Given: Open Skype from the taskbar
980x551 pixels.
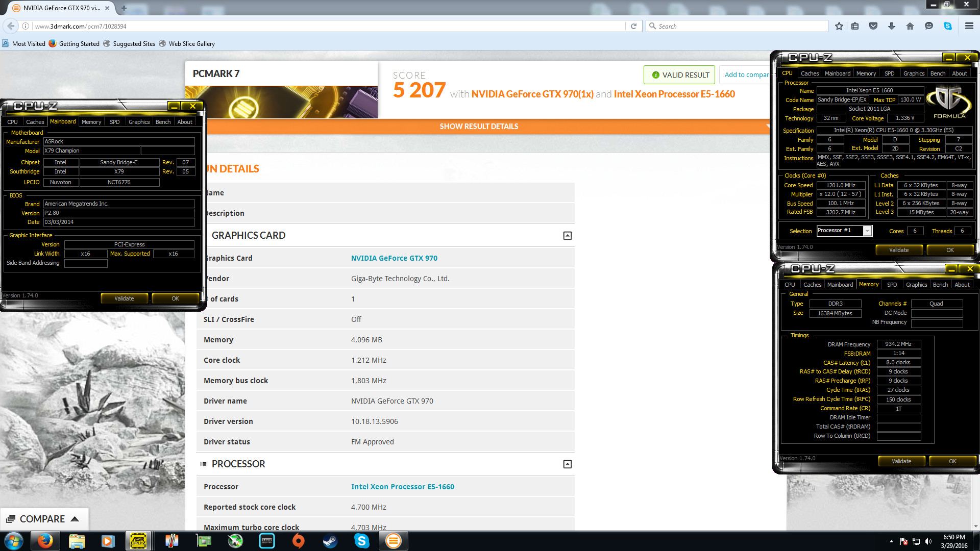Looking at the screenshot, I should (x=362, y=541).
